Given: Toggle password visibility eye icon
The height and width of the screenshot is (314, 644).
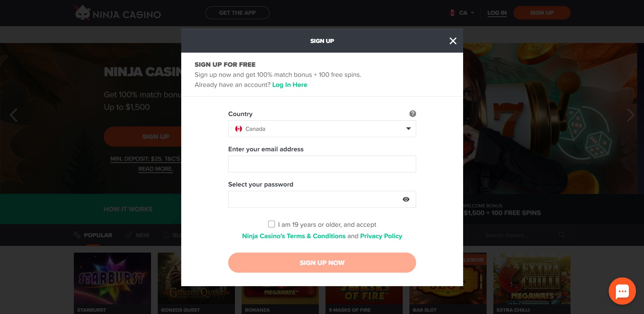Looking at the screenshot, I should [x=406, y=199].
